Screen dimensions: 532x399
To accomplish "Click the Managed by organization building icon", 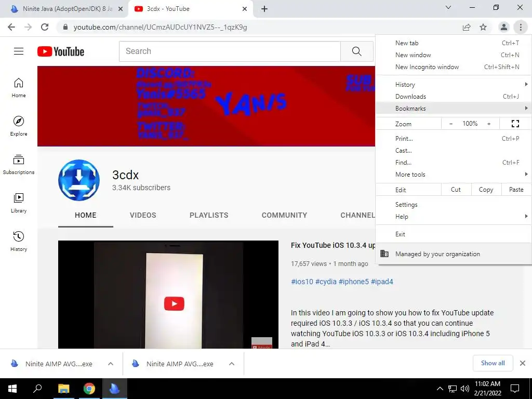I will pos(384,254).
